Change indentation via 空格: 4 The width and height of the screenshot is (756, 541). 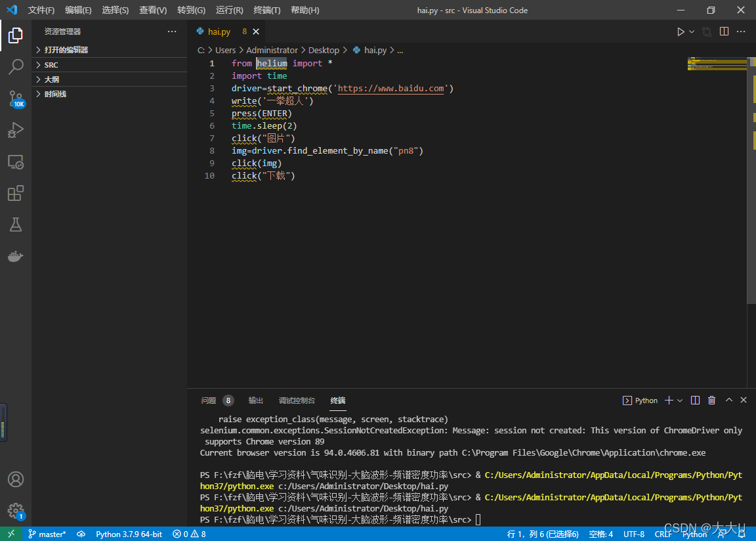(600, 534)
